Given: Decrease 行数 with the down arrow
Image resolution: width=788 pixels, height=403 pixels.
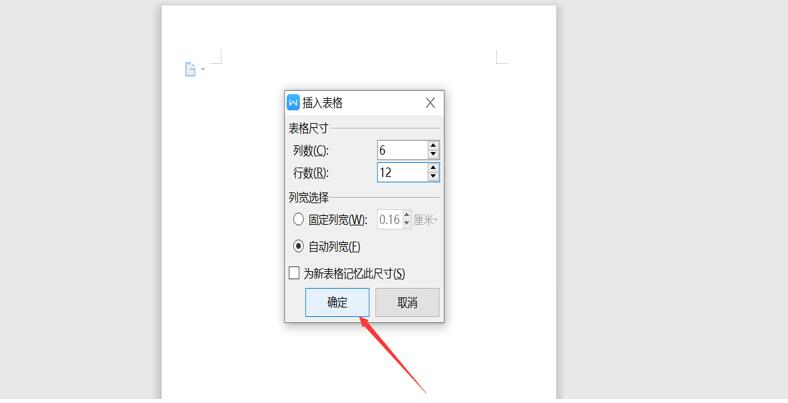Looking at the screenshot, I should tap(433, 177).
